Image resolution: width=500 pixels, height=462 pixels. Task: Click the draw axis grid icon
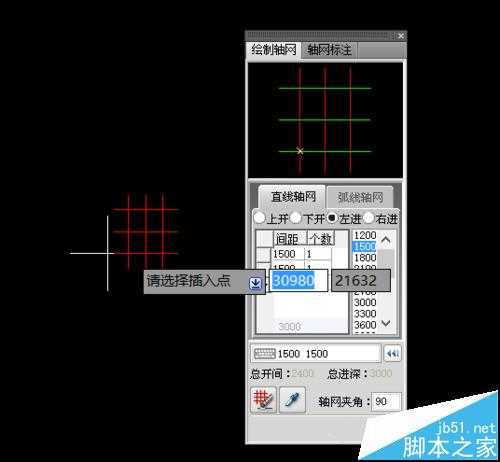point(263,400)
